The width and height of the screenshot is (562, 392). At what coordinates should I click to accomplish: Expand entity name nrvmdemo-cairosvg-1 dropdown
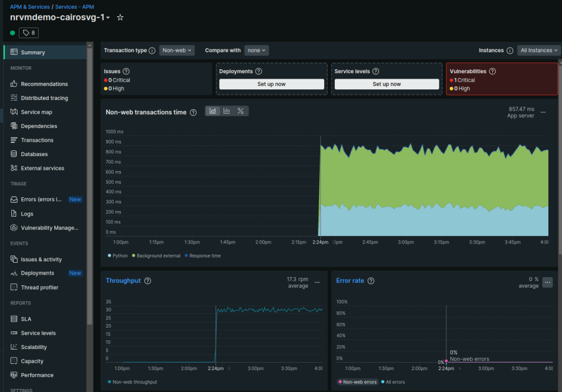pyautogui.click(x=108, y=17)
